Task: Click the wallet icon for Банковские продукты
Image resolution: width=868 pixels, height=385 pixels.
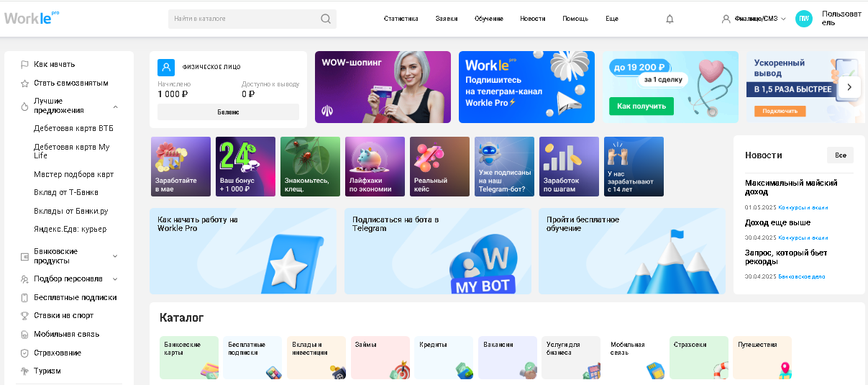Action: click(24, 255)
